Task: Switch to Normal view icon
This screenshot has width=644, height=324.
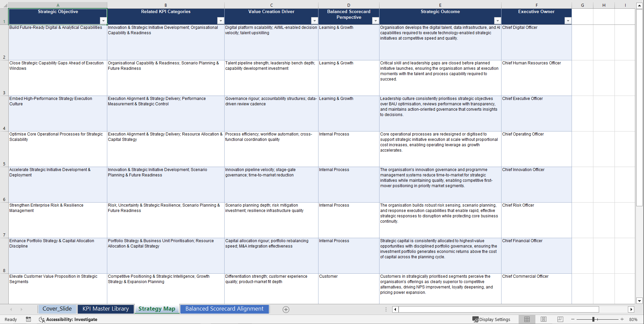Action: tap(527, 319)
